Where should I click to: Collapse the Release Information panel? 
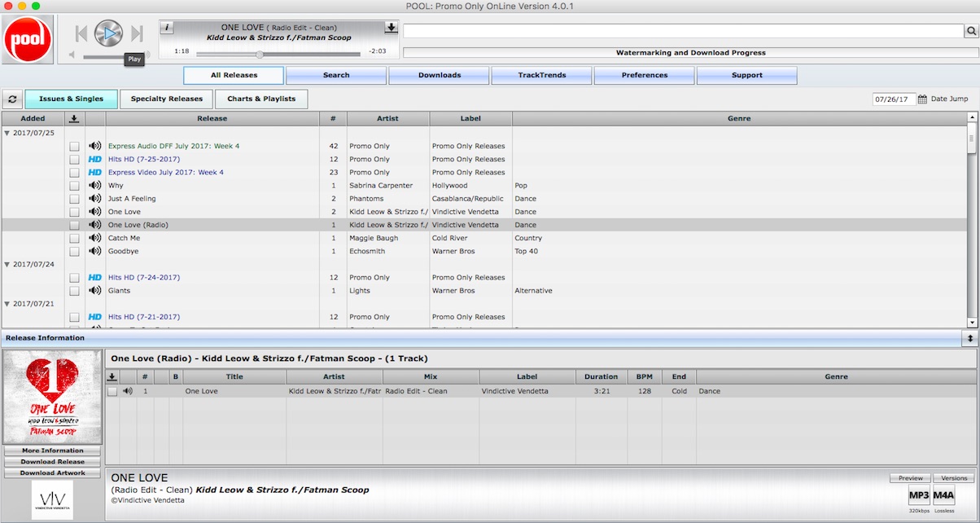969,338
